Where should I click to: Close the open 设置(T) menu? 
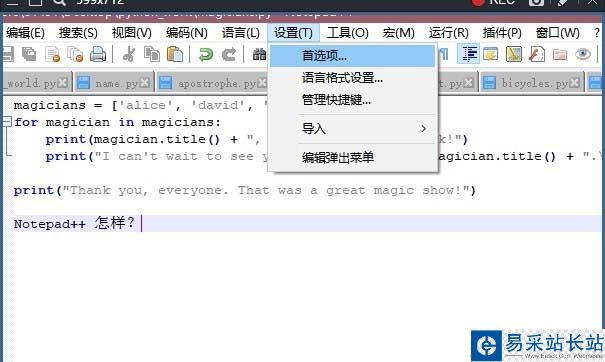(293, 33)
